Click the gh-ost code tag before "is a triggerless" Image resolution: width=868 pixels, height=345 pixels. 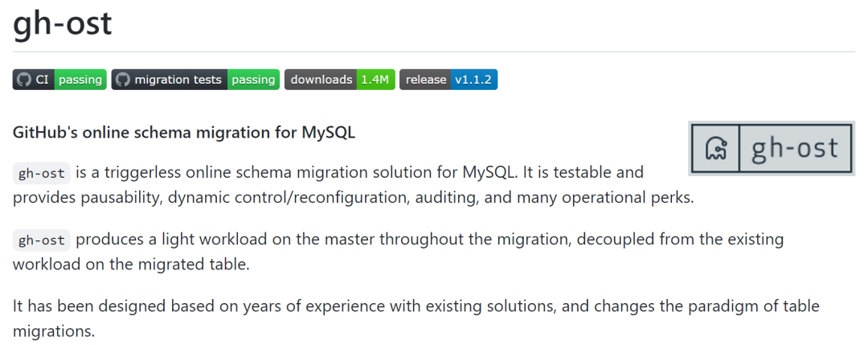point(41,173)
